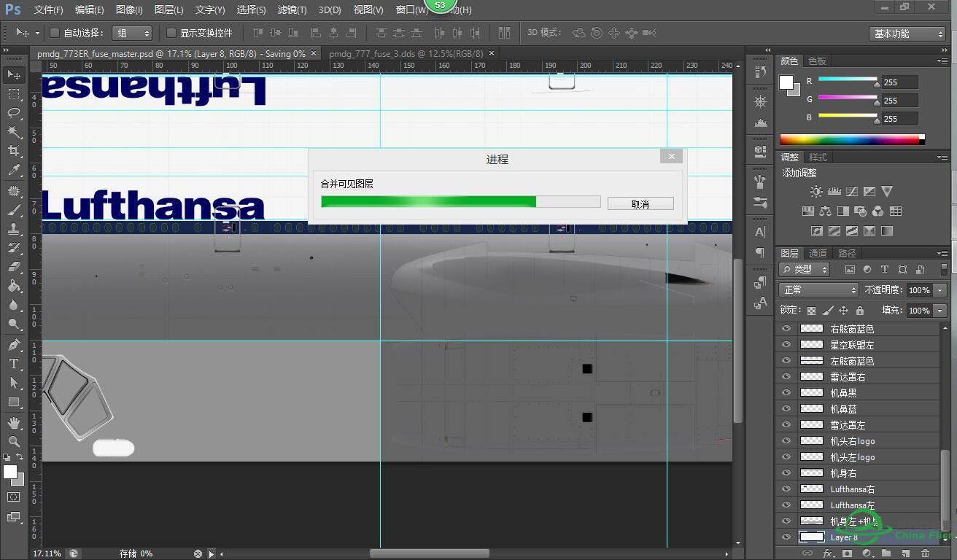Screen dimensions: 957x560
Task: Click the add layer mask icon
Action: (x=847, y=553)
